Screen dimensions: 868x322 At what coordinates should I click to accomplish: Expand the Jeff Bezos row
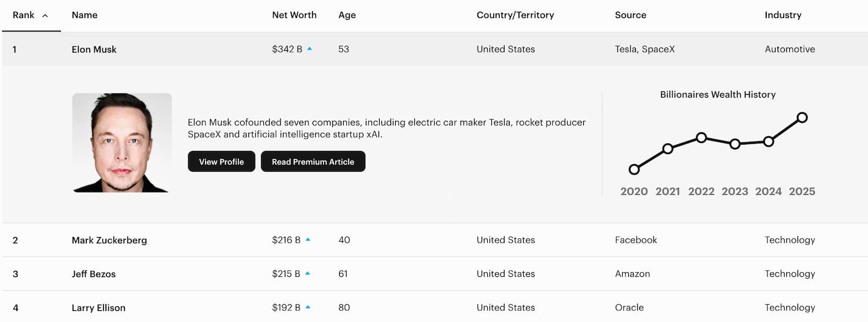[x=435, y=273]
